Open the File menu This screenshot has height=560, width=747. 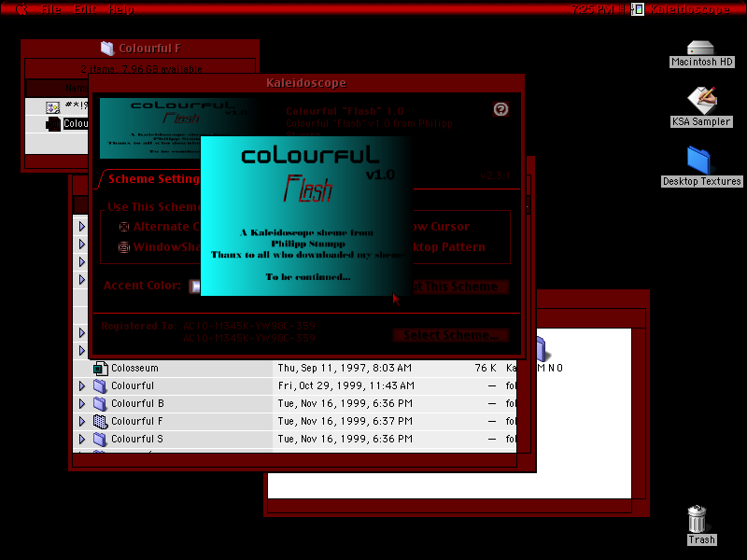click(51, 9)
